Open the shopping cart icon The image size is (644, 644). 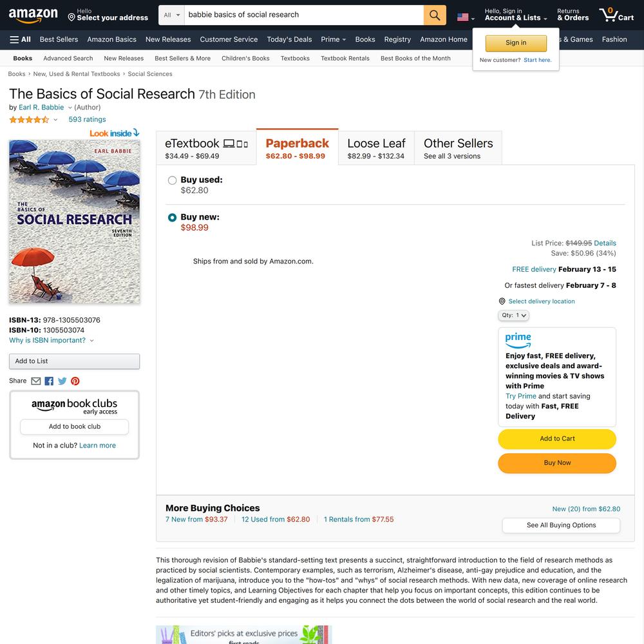coord(616,15)
